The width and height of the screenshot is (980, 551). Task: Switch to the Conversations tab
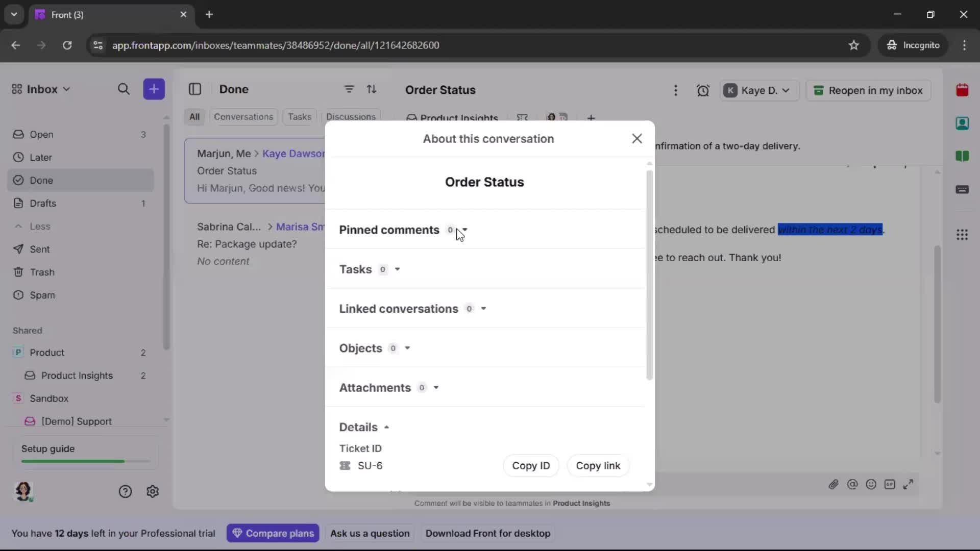[243, 117]
